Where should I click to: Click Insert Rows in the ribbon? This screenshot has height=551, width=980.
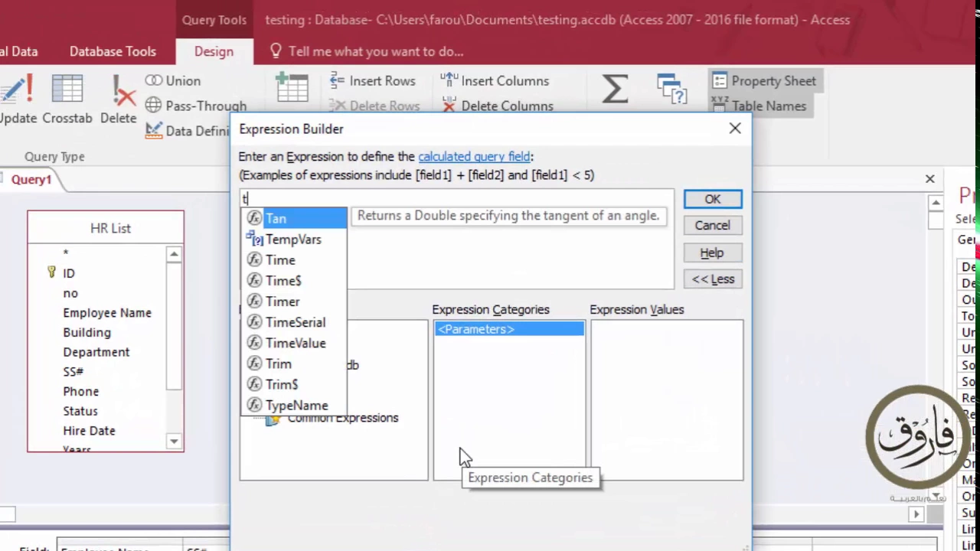[372, 80]
